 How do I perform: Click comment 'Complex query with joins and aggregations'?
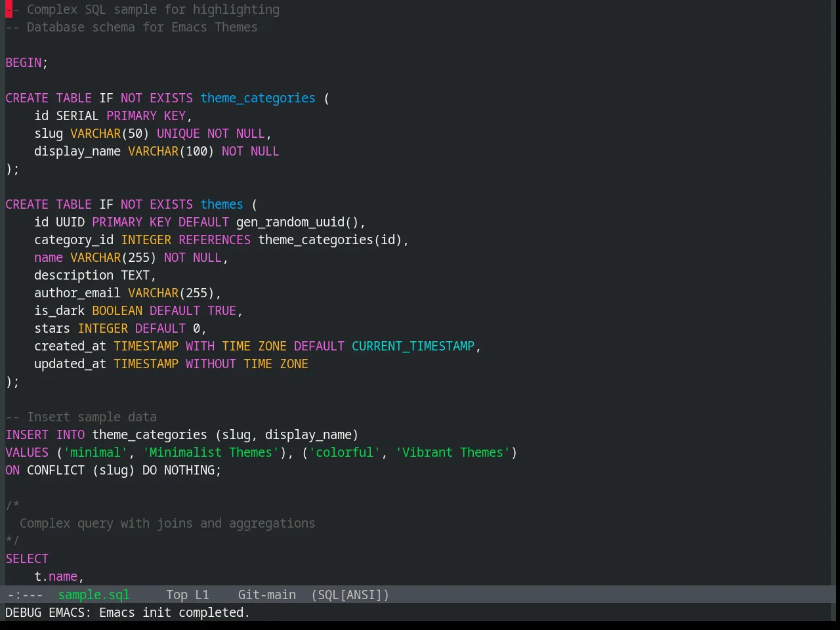tap(167, 524)
